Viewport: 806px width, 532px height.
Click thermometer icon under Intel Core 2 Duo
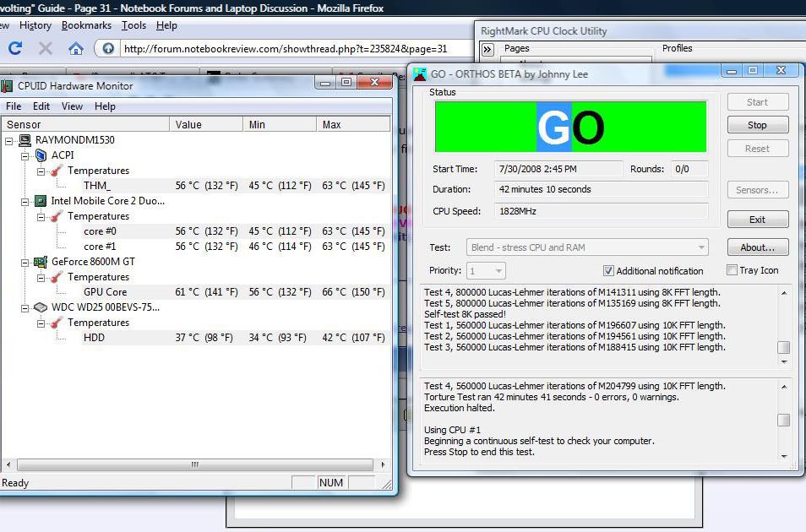57,216
